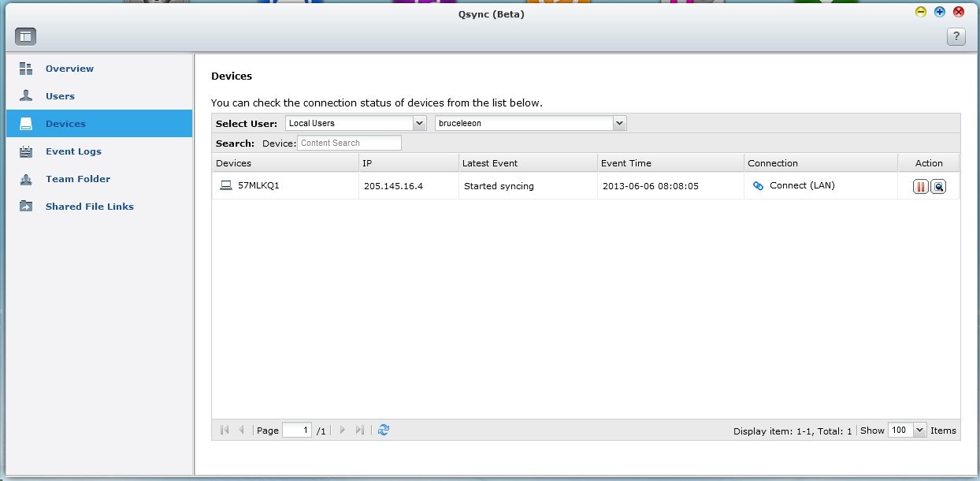Screen dimensions: 980x481
Task: Click the Content Search field
Action: (349, 143)
